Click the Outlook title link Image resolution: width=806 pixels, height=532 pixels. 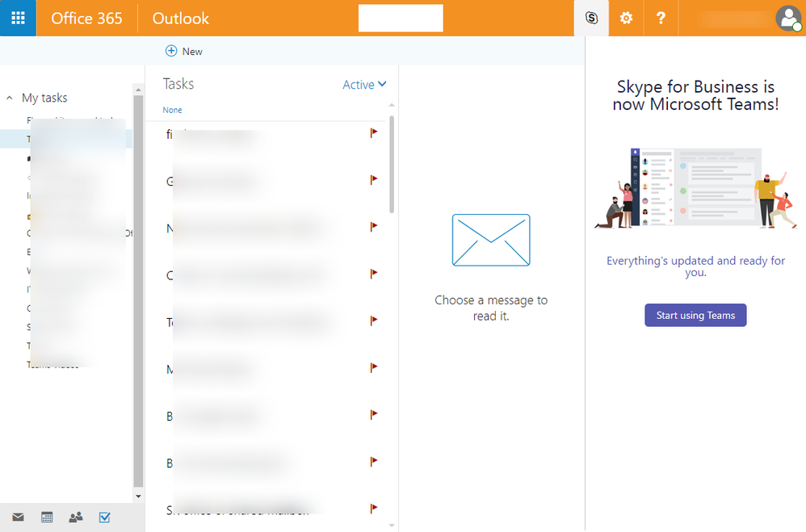(x=180, y=19)
